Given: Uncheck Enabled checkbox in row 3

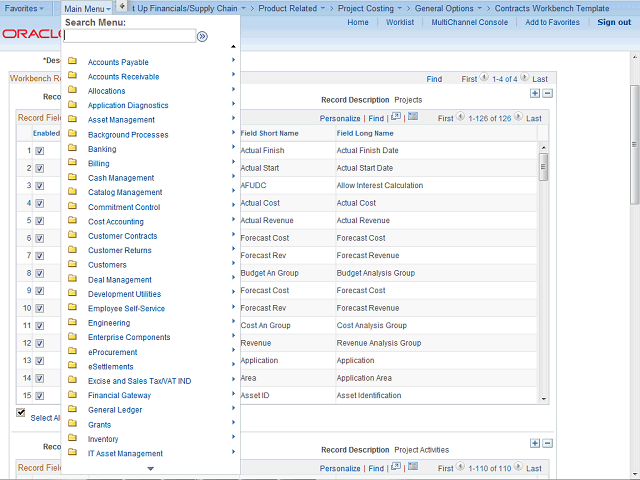Looking at the screenshot, I should click(x=40, y=186).
